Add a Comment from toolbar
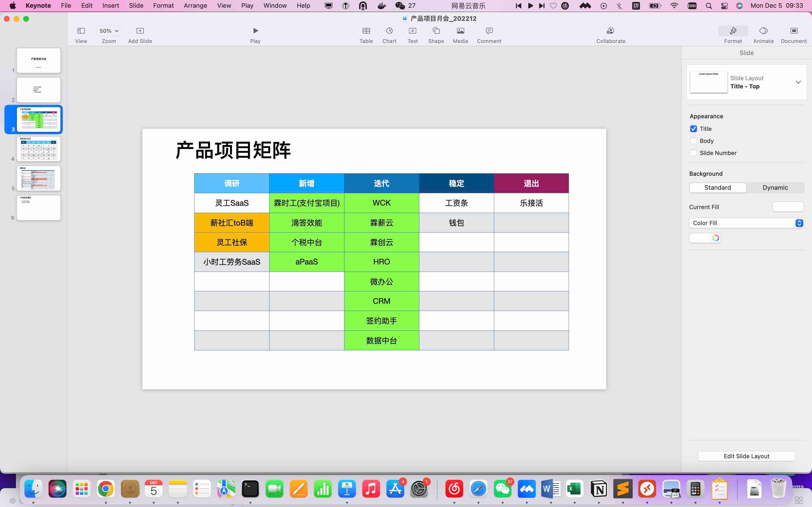 (489, 31)
